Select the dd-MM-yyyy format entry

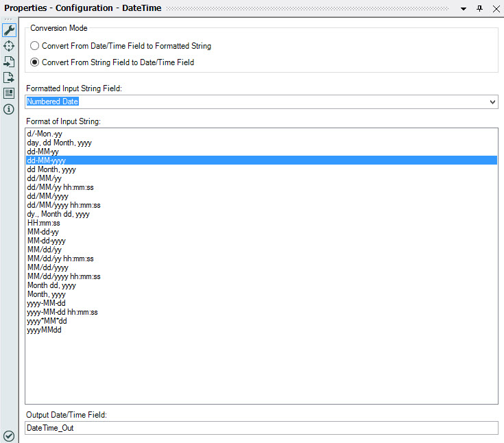(47, 160)
